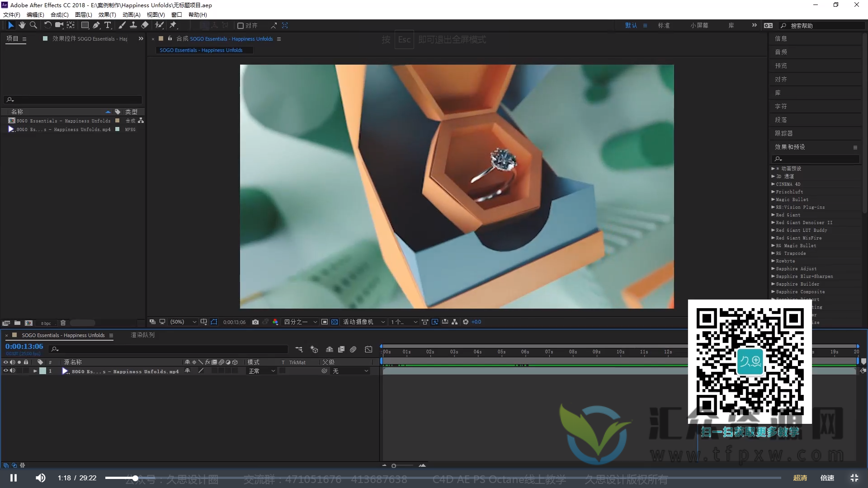Viewport: 868px width, 488px height.
Task: Open the 无 parent layer dropdown
Action: [x=351, y=371]
